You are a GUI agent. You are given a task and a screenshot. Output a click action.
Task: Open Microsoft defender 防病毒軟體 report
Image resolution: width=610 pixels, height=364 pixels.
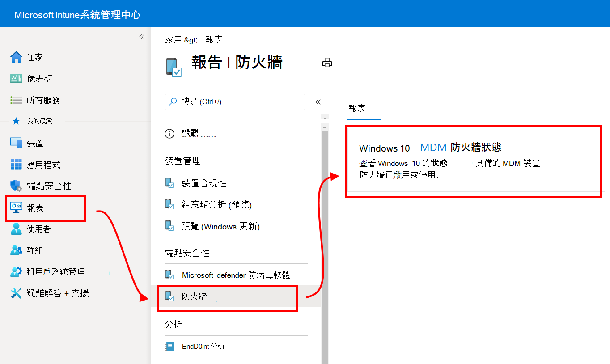(236, 275)
